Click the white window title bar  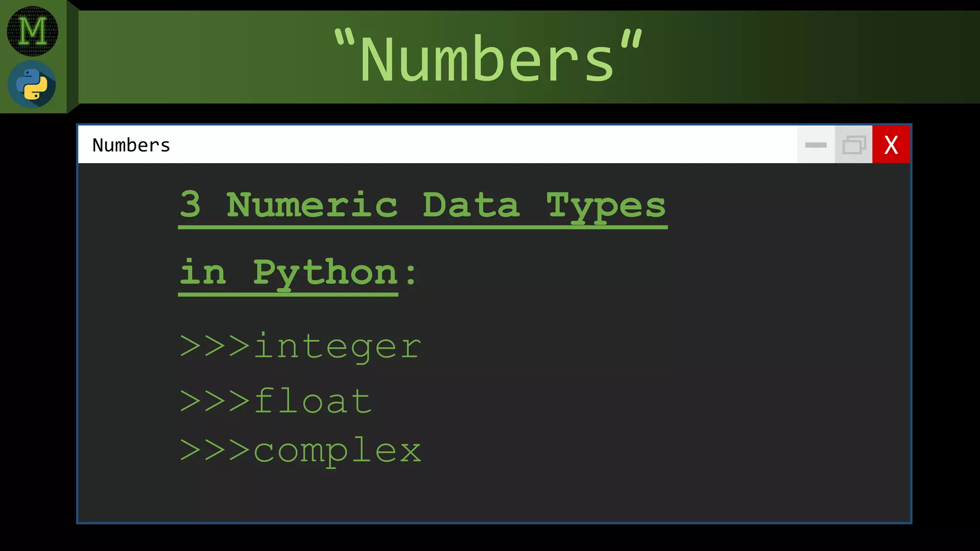coord(479,144)
